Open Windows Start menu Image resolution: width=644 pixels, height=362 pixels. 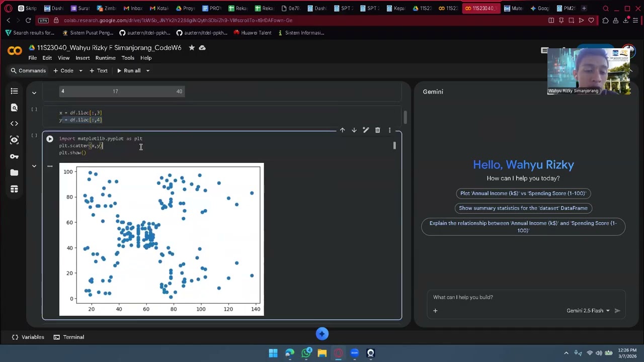pos(273,353)
